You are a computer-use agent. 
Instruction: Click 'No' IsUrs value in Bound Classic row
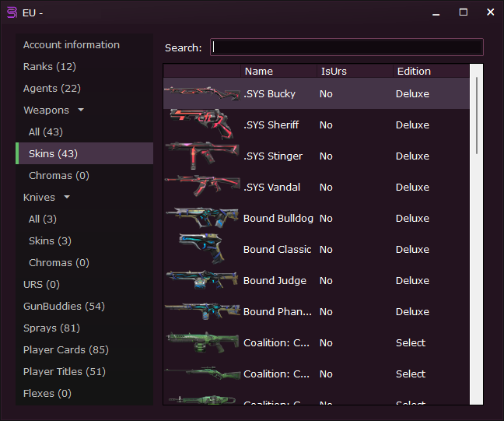(x=326, y=250)
